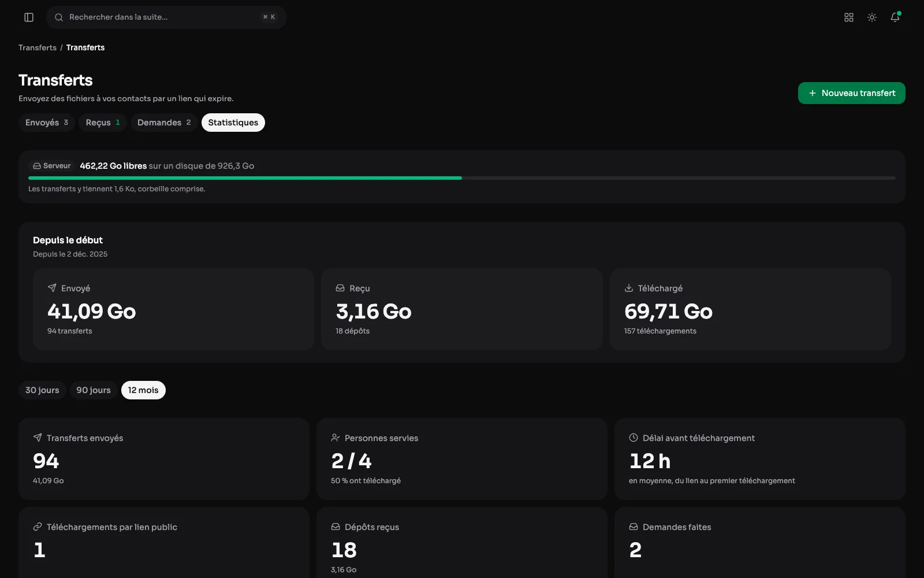Open the Envoyés tab
This screenshot has height=578, width=924.
pyautogui.click(x=47, y=123)
